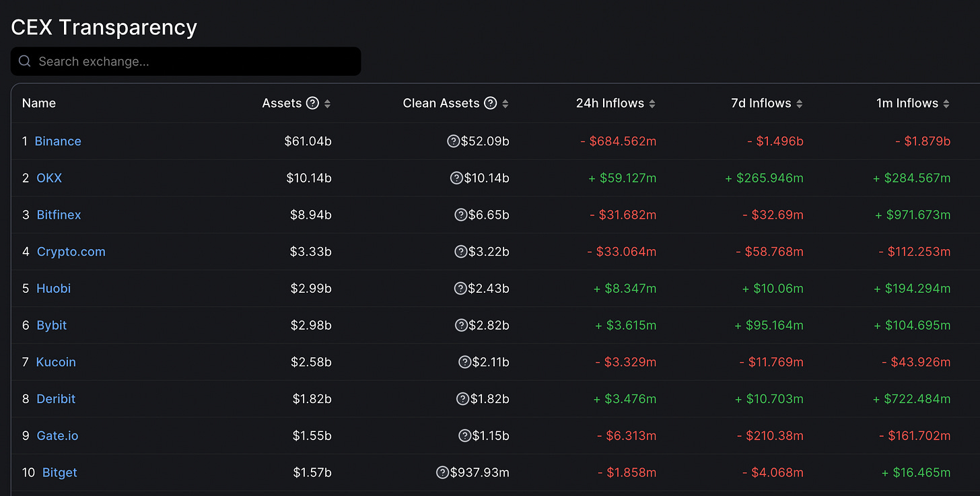Select OKX 7d inflow + $265.946m
980x496 pixels.
coord(765,178)
